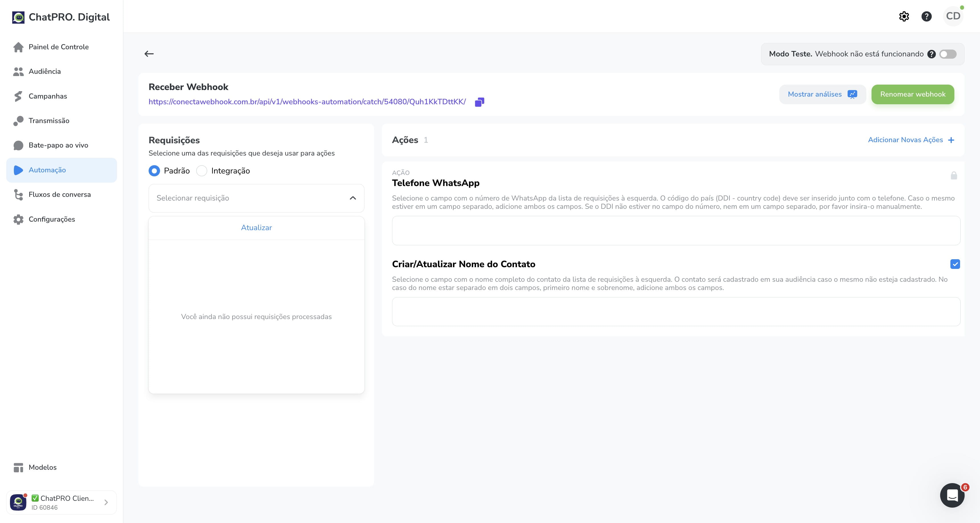Open the chat support widget
Viewport: 980px width, 523px height.
pos(952,495)
